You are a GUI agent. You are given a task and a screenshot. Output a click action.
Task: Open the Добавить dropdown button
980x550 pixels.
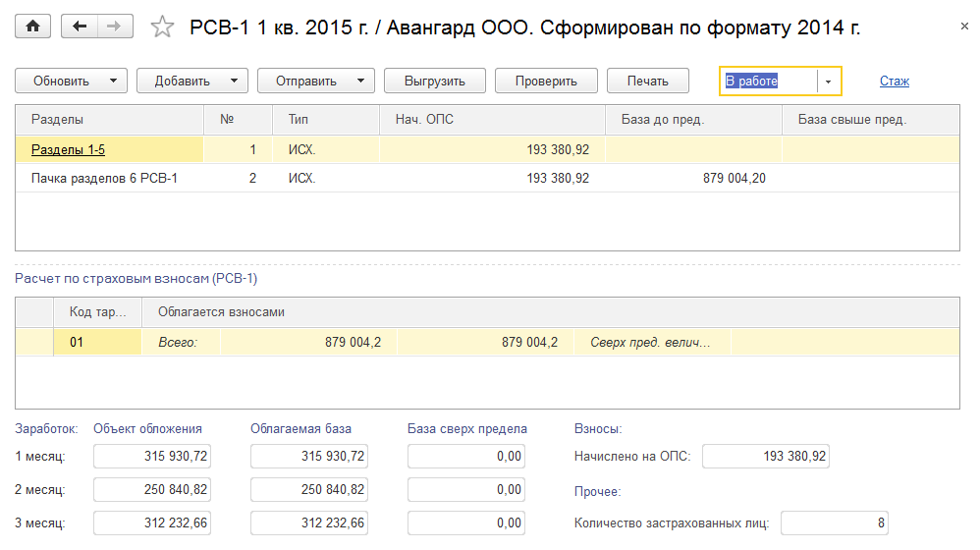pyautogui.click(x=191, y=81)
